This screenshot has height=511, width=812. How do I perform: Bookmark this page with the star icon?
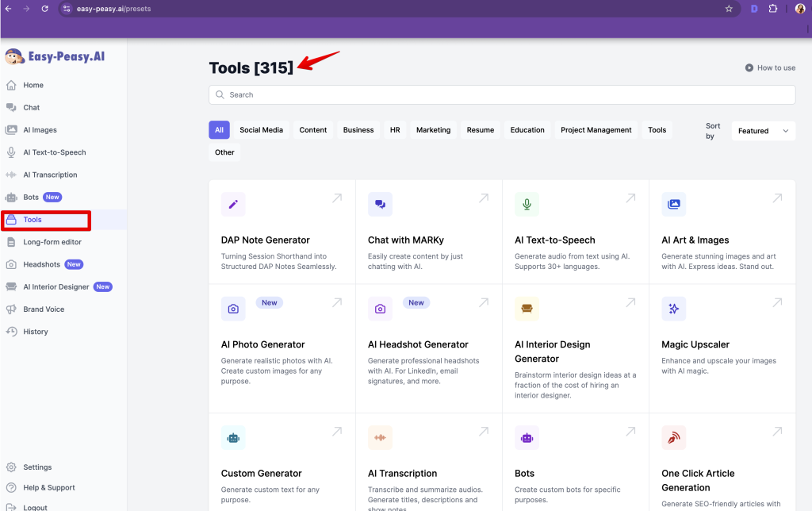tap(729, 9)
